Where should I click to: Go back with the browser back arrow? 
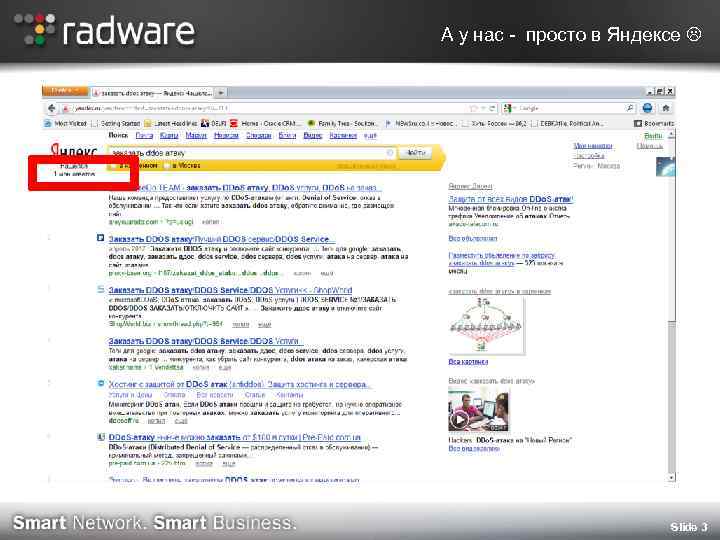click(x=51, y=108)
